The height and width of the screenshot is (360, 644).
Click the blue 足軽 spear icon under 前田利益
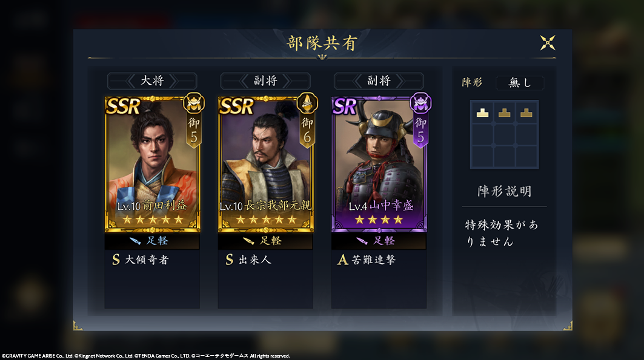[x=135, y=241]
